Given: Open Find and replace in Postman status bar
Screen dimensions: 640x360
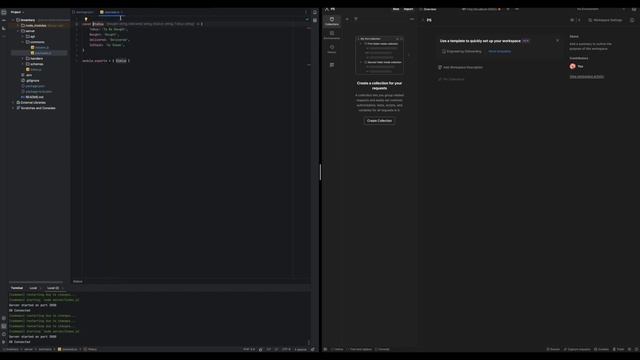Looking at the screenshot, I should pos(359,349).
